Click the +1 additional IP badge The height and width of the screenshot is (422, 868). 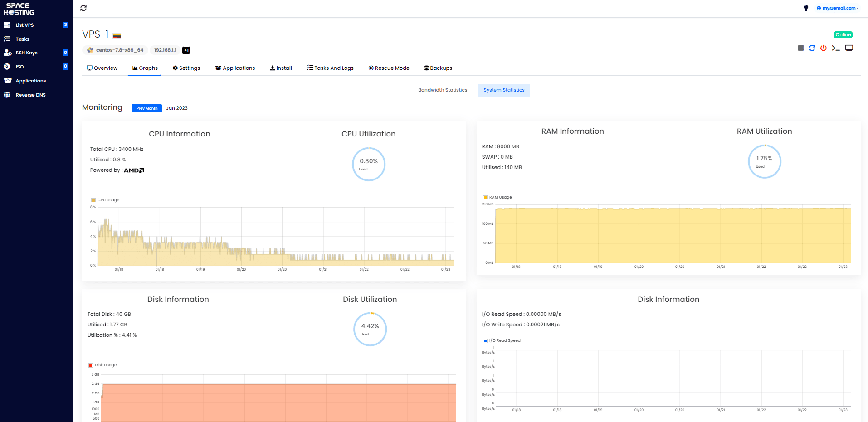tap(186, 50)
